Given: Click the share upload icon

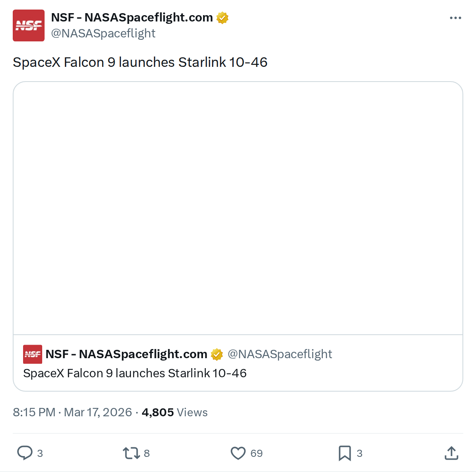Looking at the screenshot, I should coord(451,453).
